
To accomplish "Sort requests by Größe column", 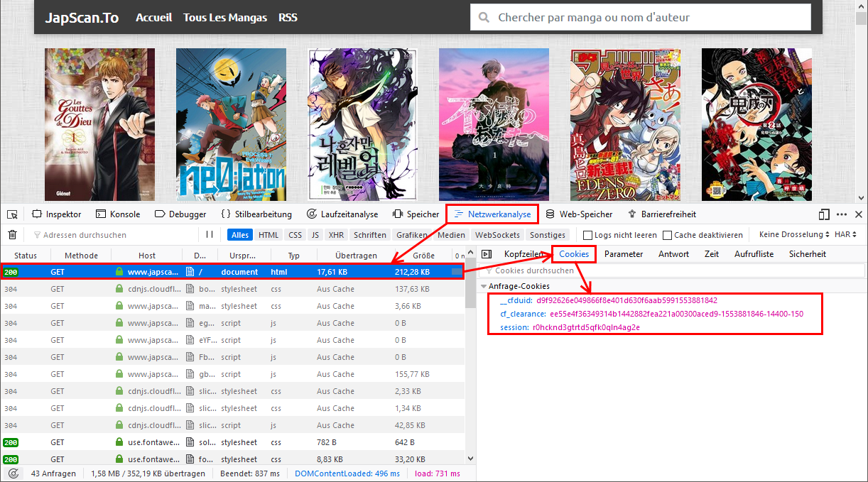I will coord(423,255).
